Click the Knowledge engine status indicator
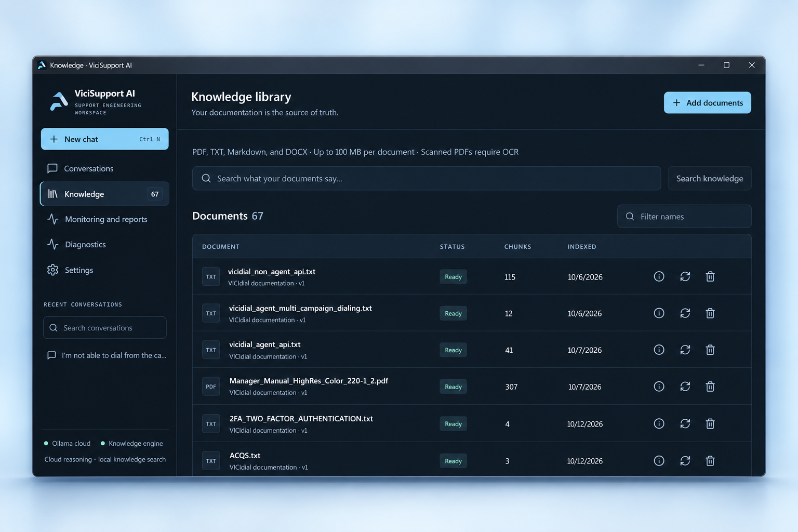Screen dimensions: 798x532 point(132,443)
